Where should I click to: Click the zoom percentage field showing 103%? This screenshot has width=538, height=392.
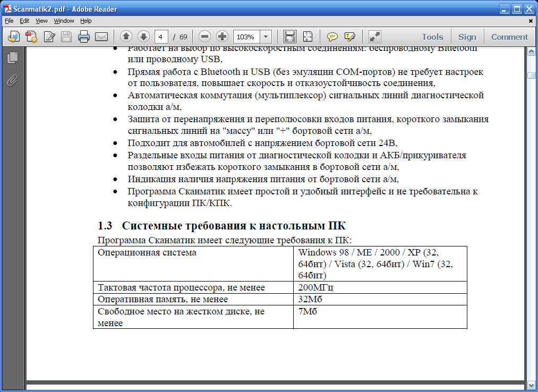tap(247, 37)
